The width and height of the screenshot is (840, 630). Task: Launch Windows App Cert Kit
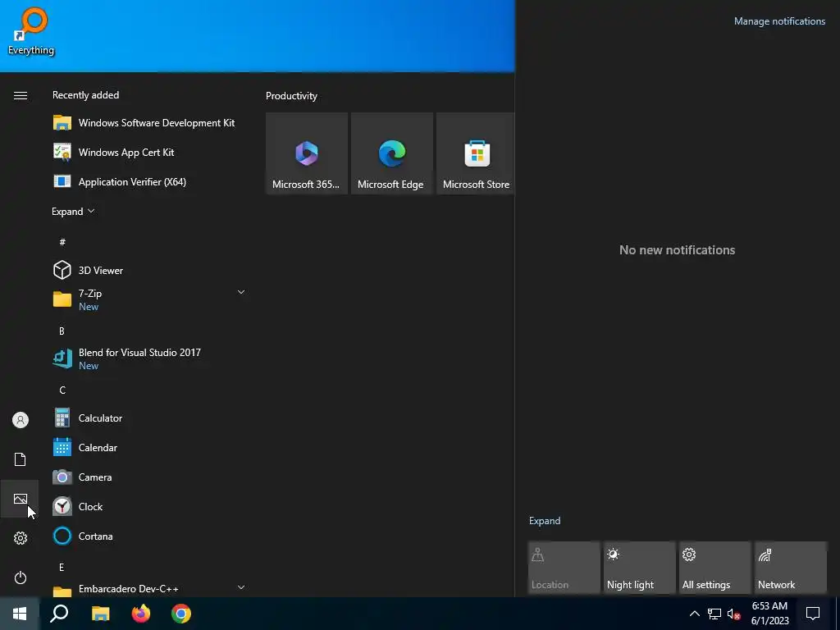click(149, 152)
